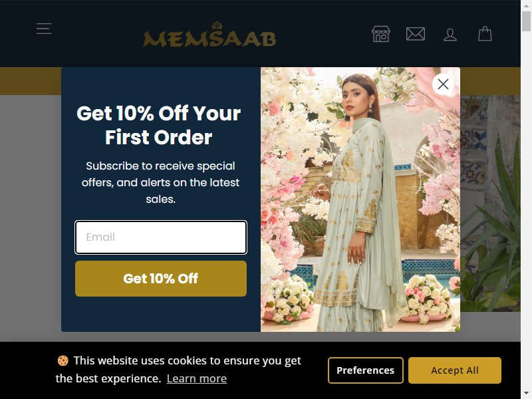This screenshot has width=532, height=399.
Task: Click the 'Get 10% Off Your First Order' heading
Action: [x=159, y=125]
